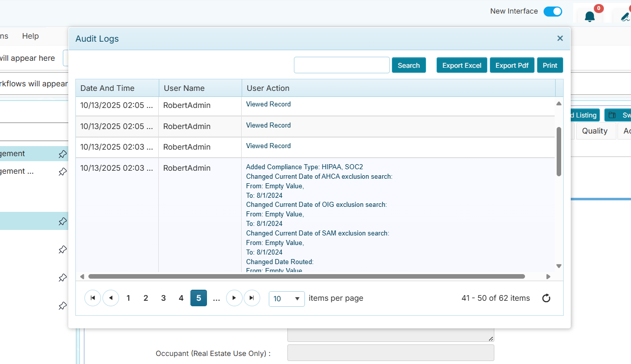Export the audit logs to Excel
The height and width of the screenshot is (364, 631).
click(461, 65)
